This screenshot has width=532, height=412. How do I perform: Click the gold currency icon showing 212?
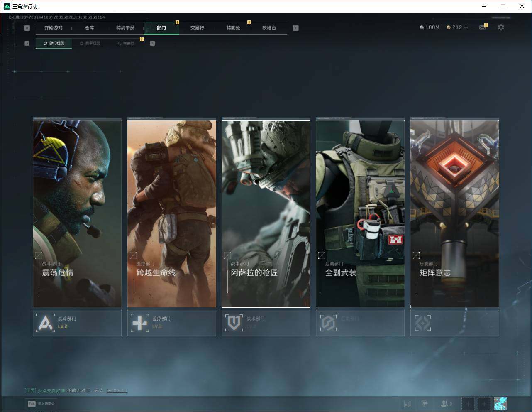click(449, 27)
